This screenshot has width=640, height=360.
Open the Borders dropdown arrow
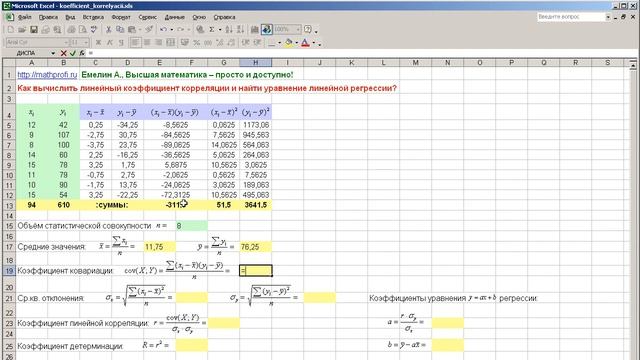point(280,42)
